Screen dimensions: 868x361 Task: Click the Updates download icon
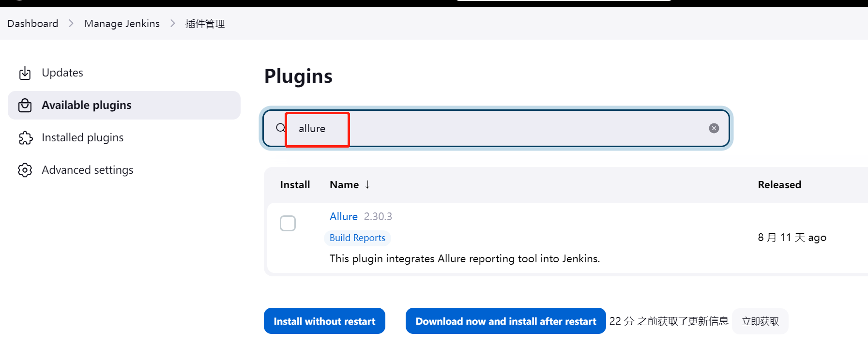point(25,73)
